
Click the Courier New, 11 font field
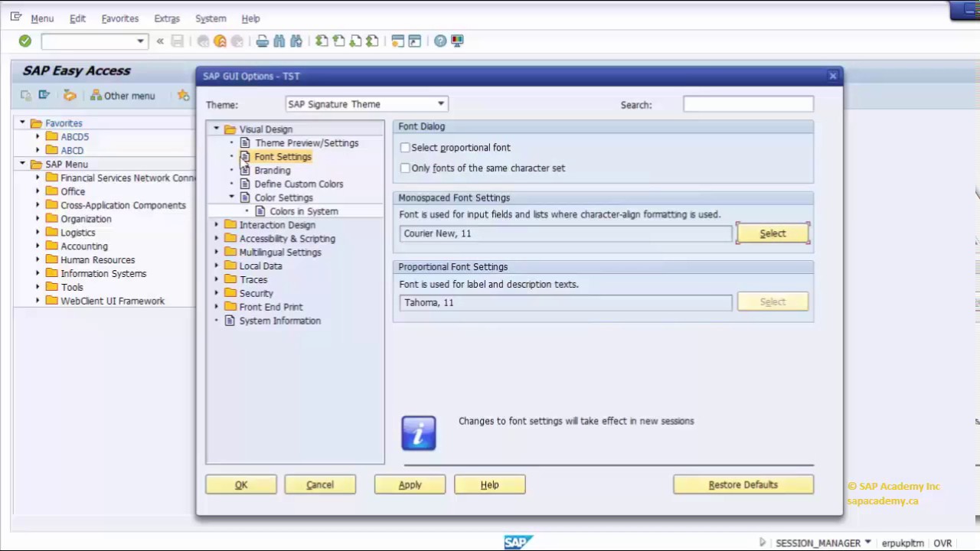pyautogui.click(x=565, y=233)
